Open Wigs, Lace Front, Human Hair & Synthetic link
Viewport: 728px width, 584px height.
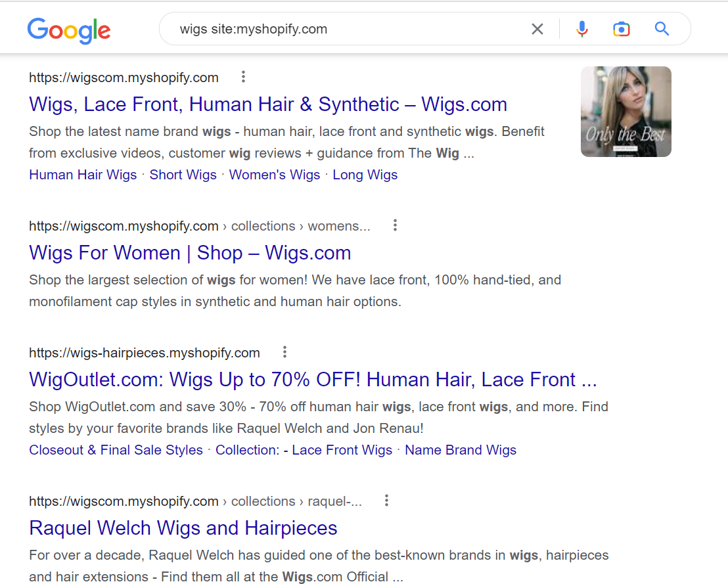tap(268, 104)
